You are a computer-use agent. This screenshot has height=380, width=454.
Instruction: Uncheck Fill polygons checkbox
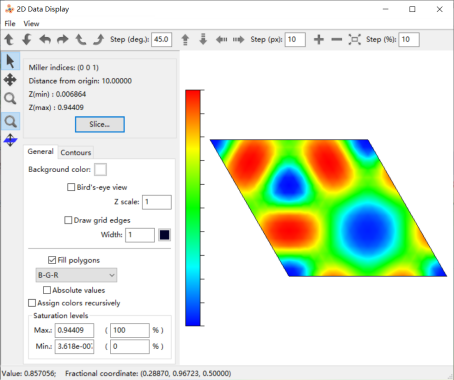pos(52,260)
